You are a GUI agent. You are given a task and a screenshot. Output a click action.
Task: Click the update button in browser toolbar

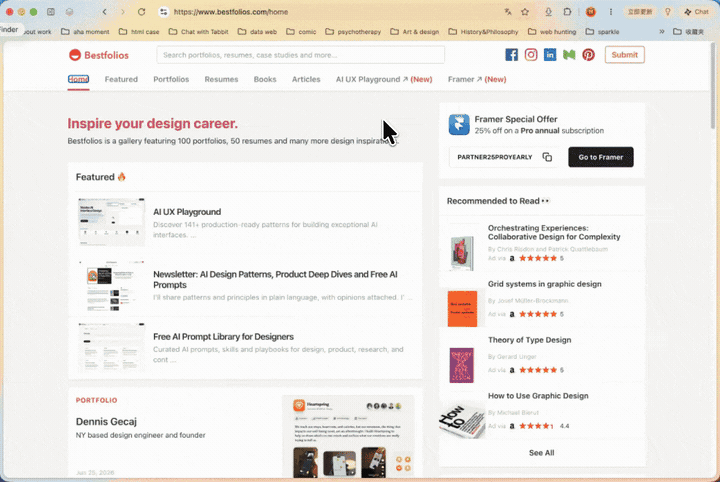(x=640, y=12)
